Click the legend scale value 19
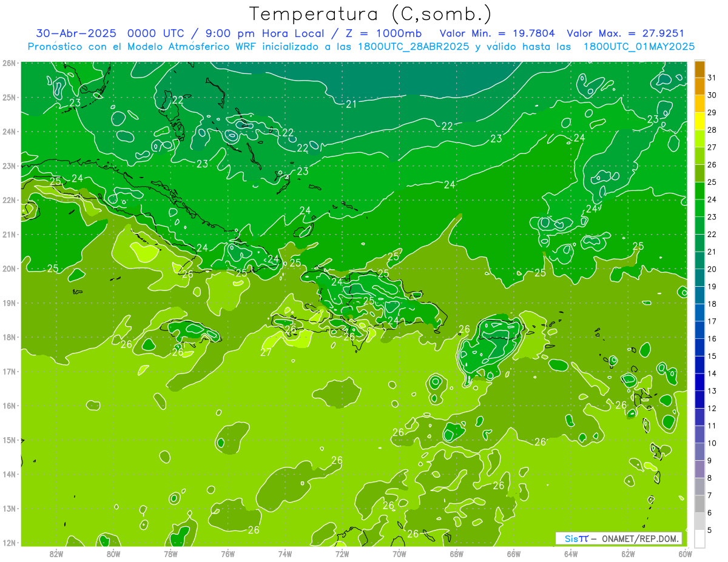728x562 pixels. (x=712, y=286)
